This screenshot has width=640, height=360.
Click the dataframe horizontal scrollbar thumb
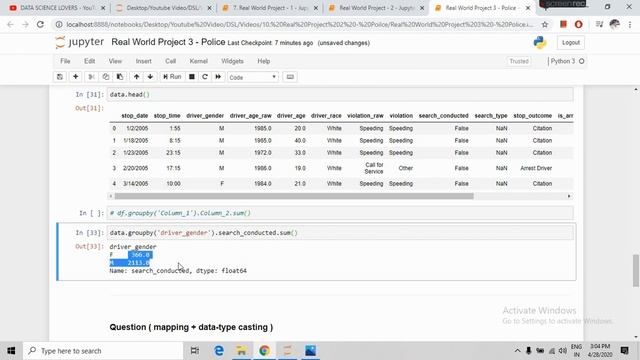pyautogui.click(x=294, y=196)
